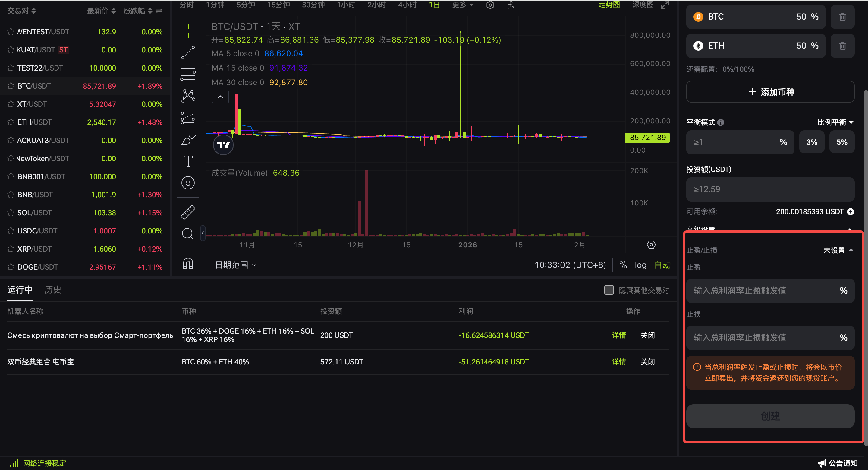Click 关闭 for Смесь криптовалют bot
The image size is (868, 470).
coord(648,335)
